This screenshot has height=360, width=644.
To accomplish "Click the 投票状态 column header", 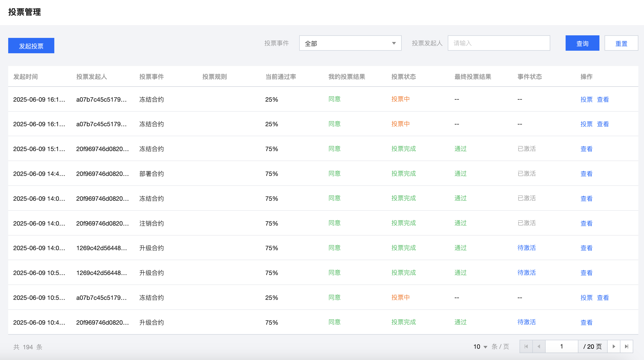I will tap(403, 77).
